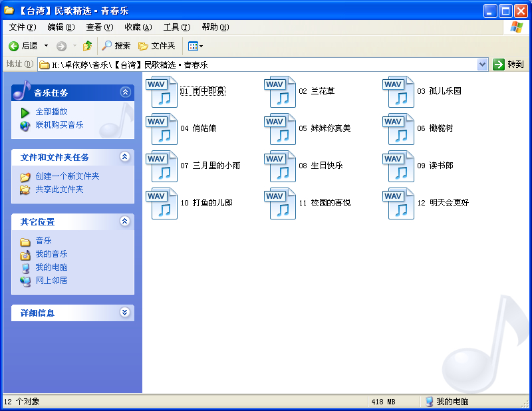The width and height of the screenshot is (532, 411).
Task: Open the 帮助(H) menu
Action: (215, 27)
